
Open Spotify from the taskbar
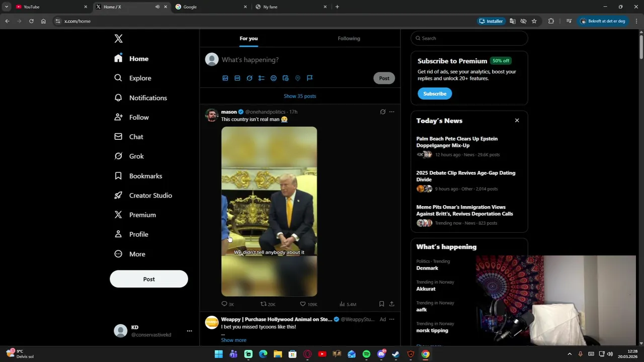366,354
